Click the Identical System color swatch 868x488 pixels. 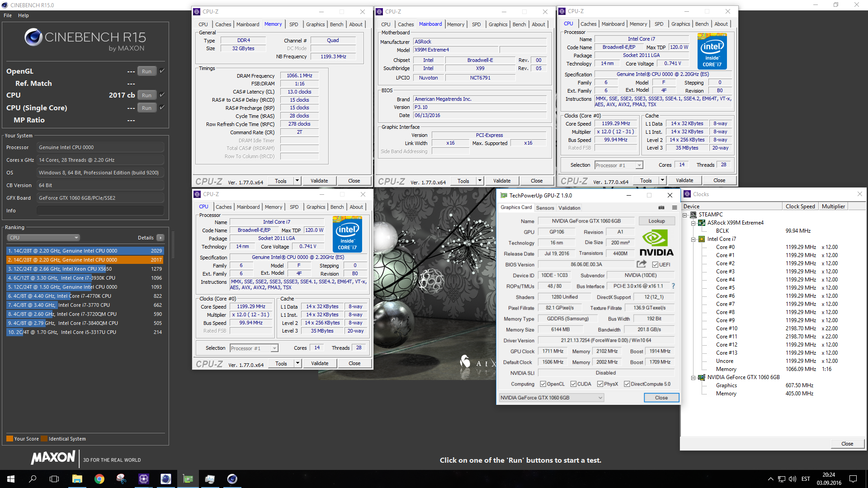tap(44, 439)
